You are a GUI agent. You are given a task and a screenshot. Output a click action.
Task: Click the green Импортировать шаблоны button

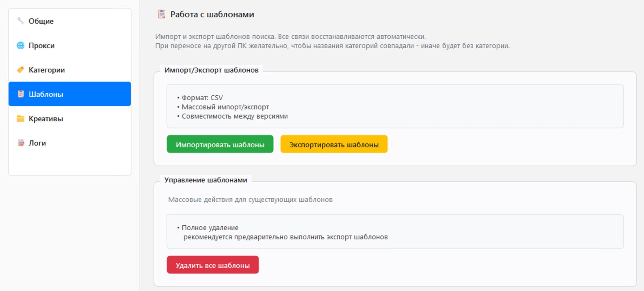(220, 144)
